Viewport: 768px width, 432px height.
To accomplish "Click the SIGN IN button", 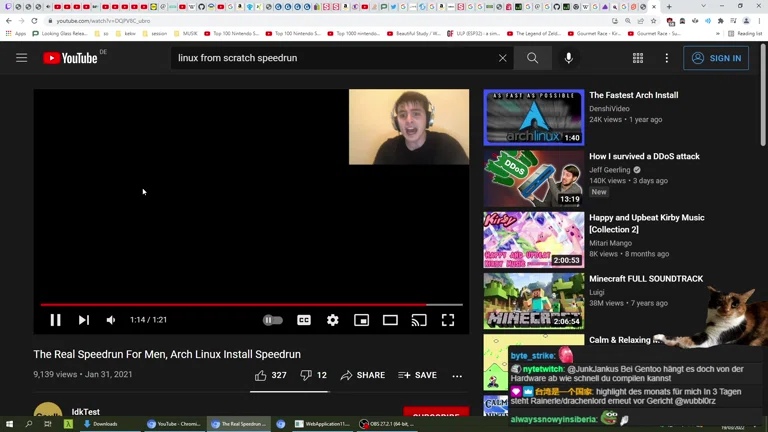I will pos(716,58).
